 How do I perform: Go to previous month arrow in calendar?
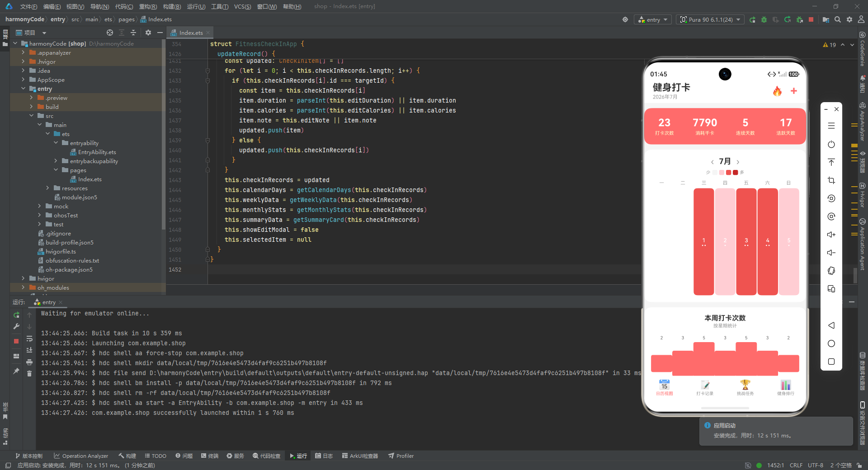click(712, 162)
